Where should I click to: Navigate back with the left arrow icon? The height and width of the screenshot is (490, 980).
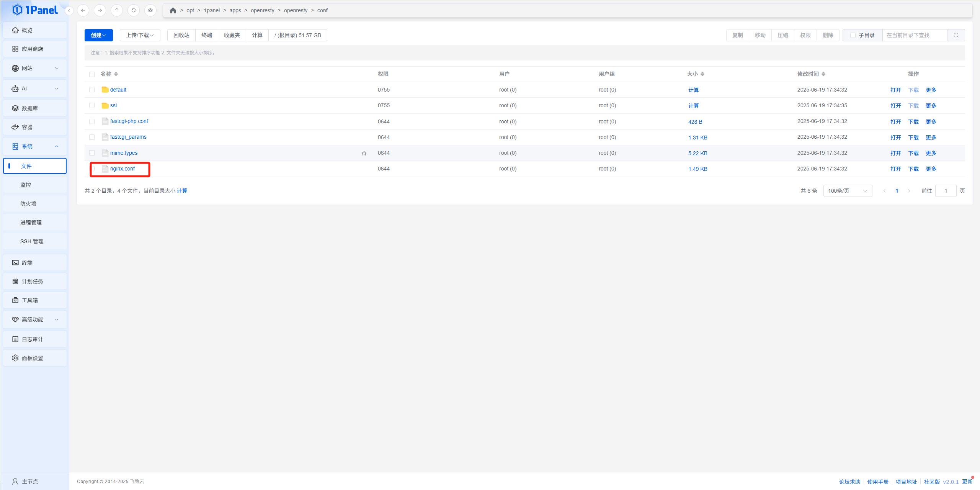pyautogui.click(x=83, y=10)
